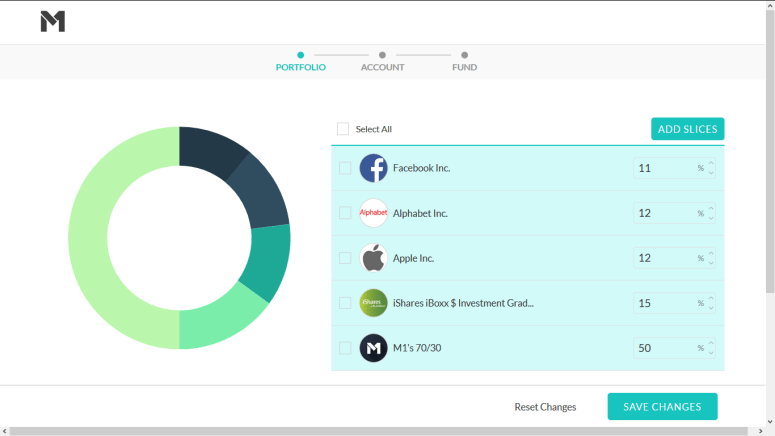
Task: Tick the Facebook Inc. checkbox
Action: coord(345,168)
